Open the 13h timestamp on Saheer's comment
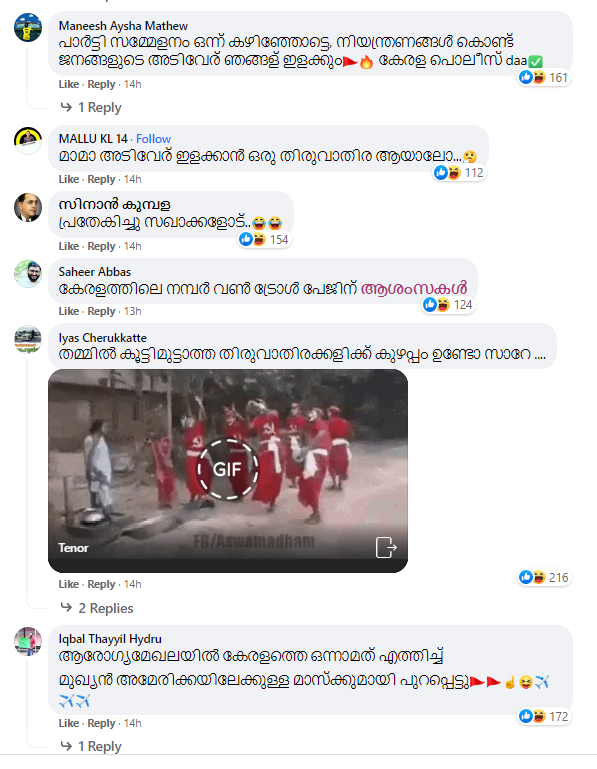597x769 pixels. pos(132,311)
